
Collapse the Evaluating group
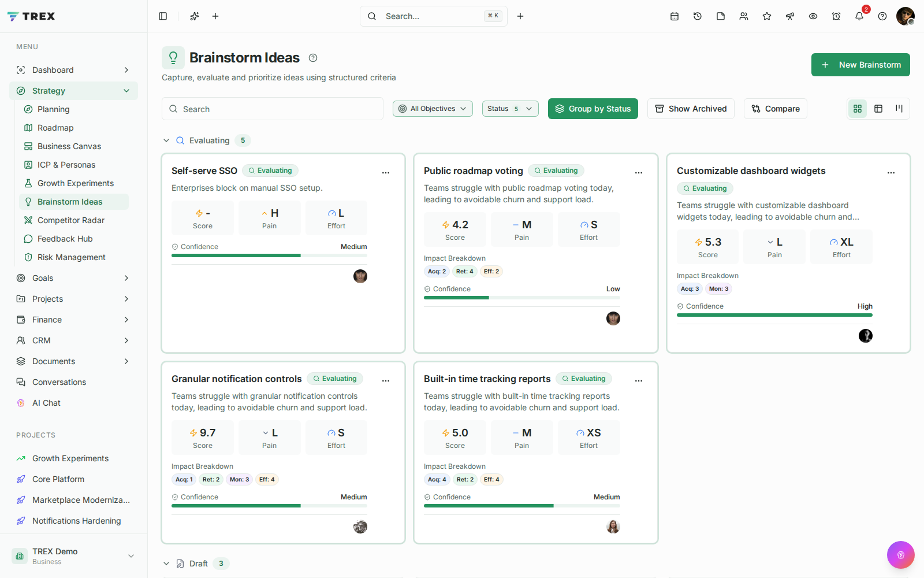click(166, 140)
